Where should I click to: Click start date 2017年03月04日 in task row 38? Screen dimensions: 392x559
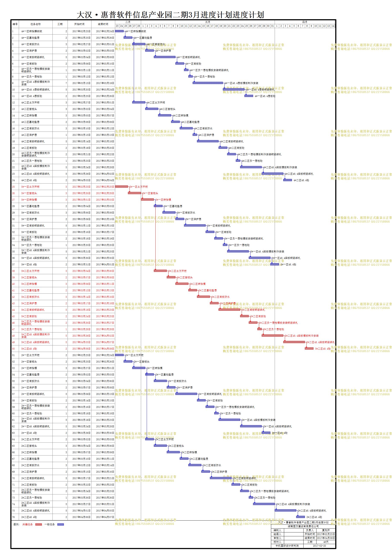click(81, 271)
